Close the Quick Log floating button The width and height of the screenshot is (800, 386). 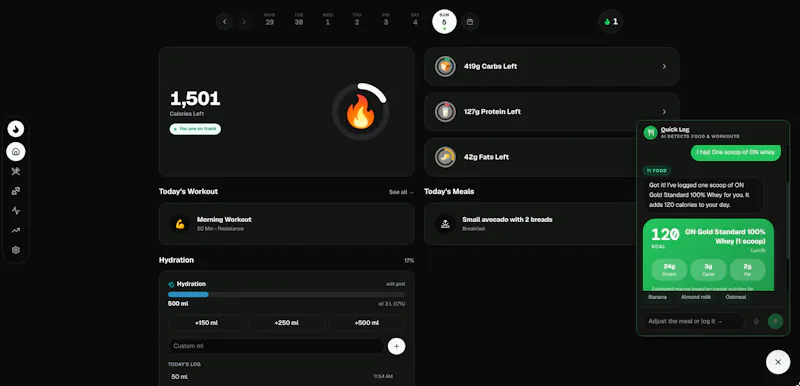coord(778,362)
